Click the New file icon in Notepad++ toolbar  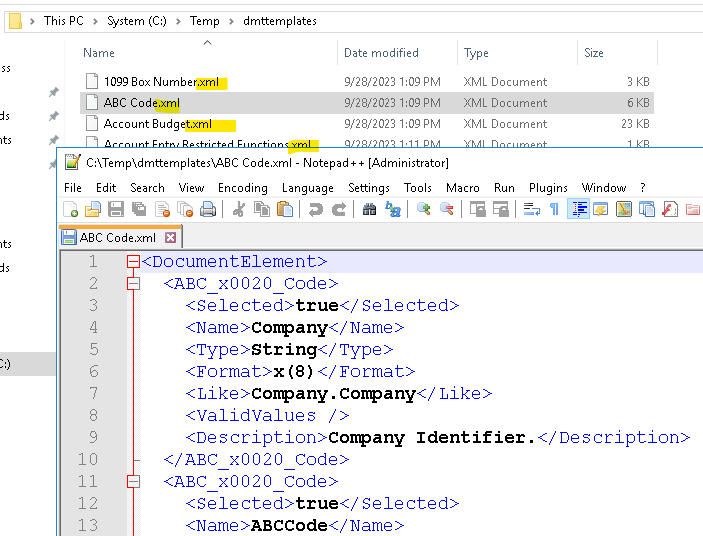tap(71, 209)
